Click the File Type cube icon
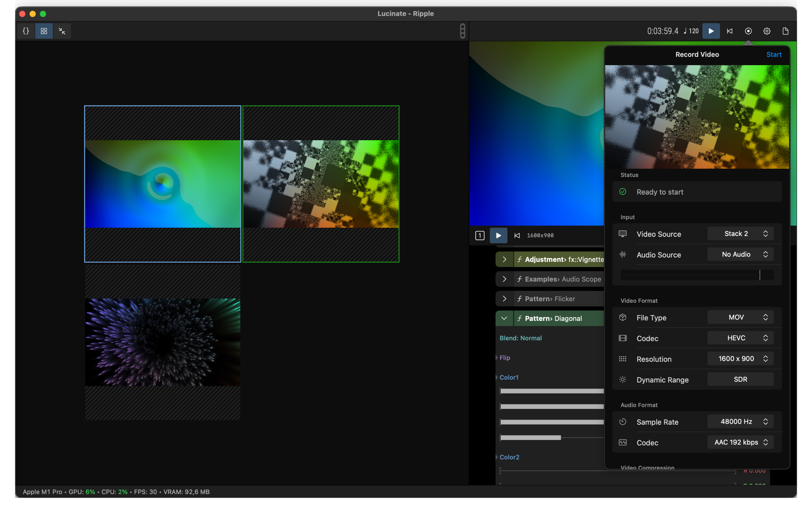812x508 pixels. click(623, 317)
